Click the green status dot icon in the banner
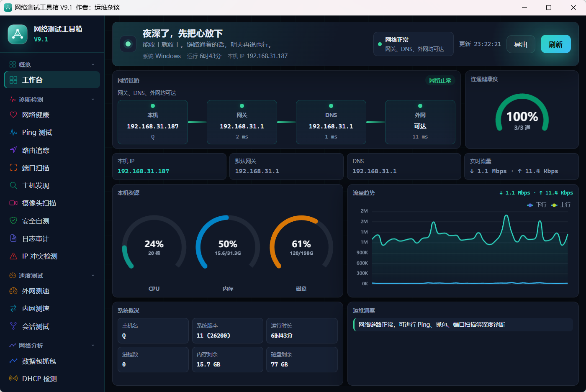 click(x=128, y=44)
